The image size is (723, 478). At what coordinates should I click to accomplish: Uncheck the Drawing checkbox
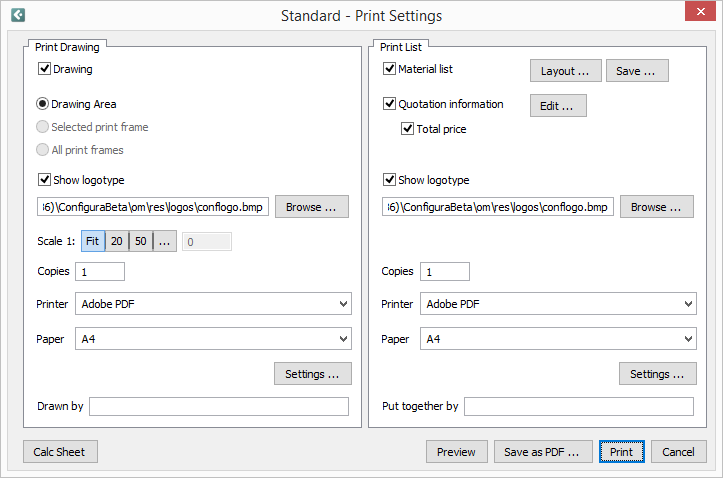pos(44,70)
